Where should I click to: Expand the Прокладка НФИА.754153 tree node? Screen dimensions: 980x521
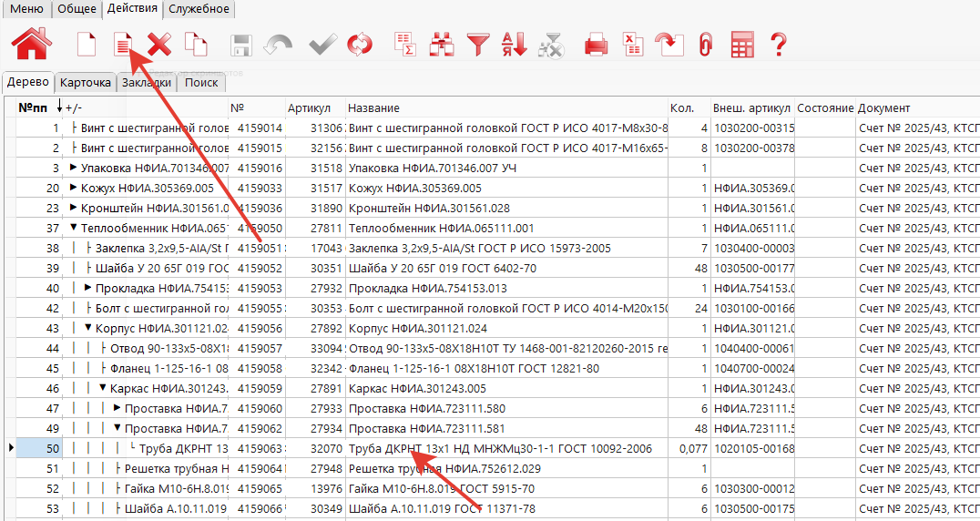point(88,288)
